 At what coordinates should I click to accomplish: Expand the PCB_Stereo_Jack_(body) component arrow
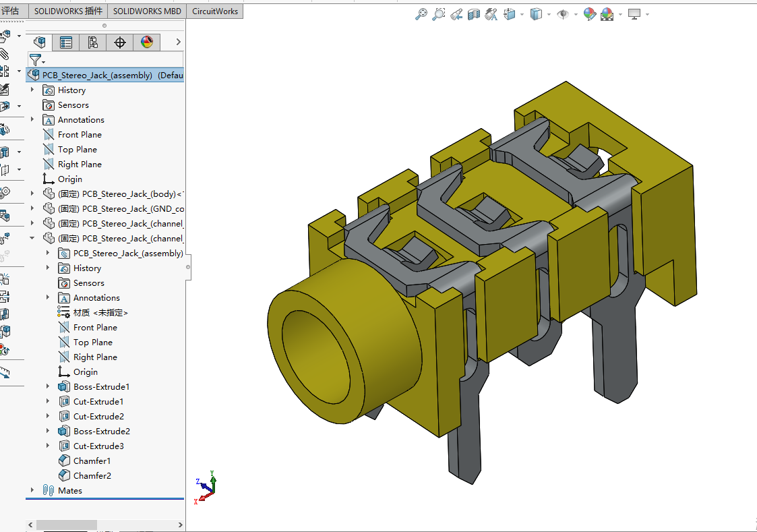32,194
